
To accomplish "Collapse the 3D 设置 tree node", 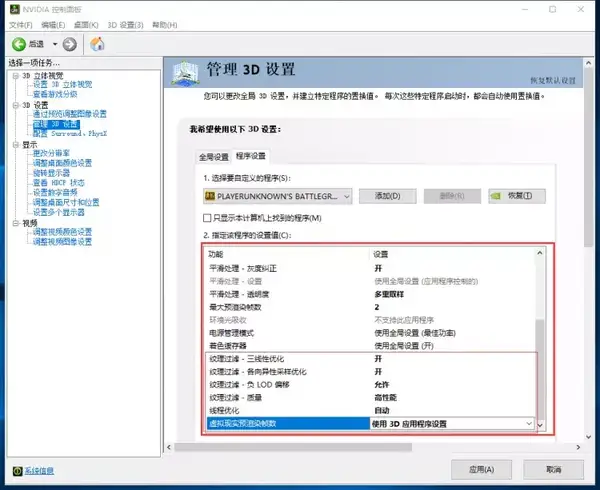I will pos(15,105).
